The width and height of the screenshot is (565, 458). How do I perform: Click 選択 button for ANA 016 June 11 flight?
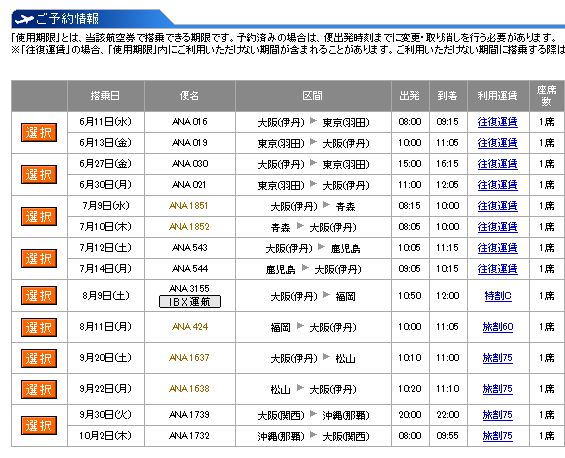pos(39,133)
